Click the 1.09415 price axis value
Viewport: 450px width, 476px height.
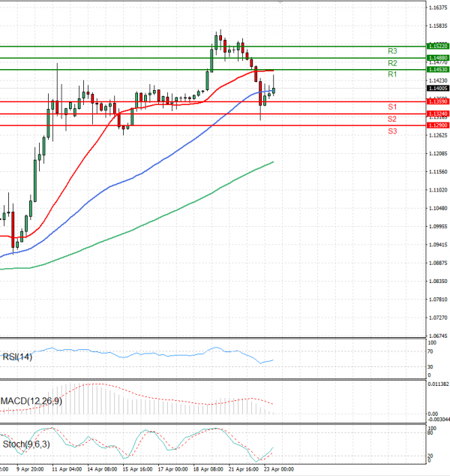pos(438,245)
